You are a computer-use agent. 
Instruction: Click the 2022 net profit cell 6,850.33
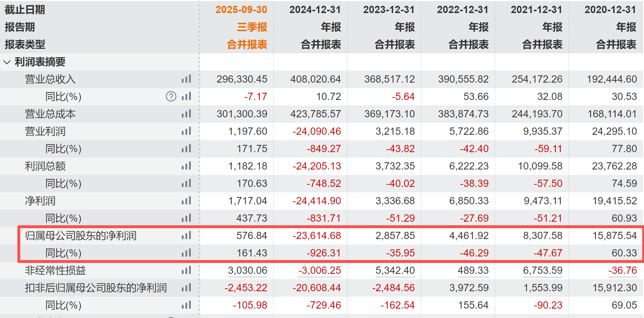point(469,201)
